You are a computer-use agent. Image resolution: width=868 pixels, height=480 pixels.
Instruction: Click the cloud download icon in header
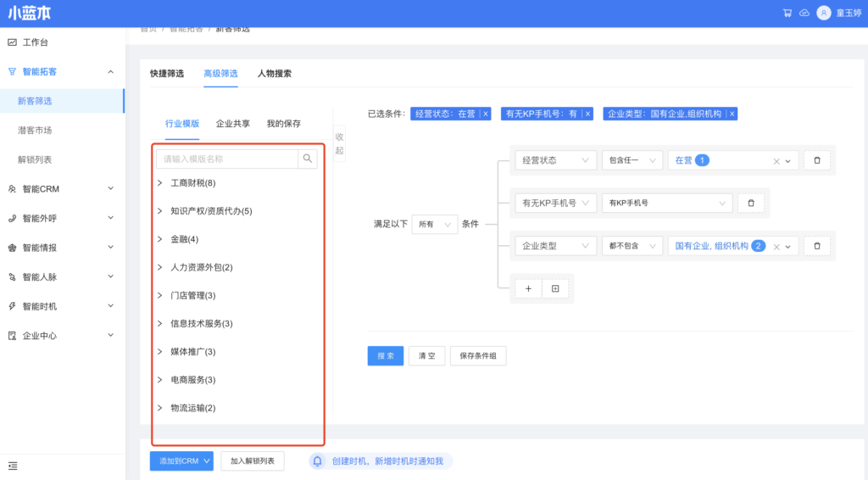click(x=804, y=13)
